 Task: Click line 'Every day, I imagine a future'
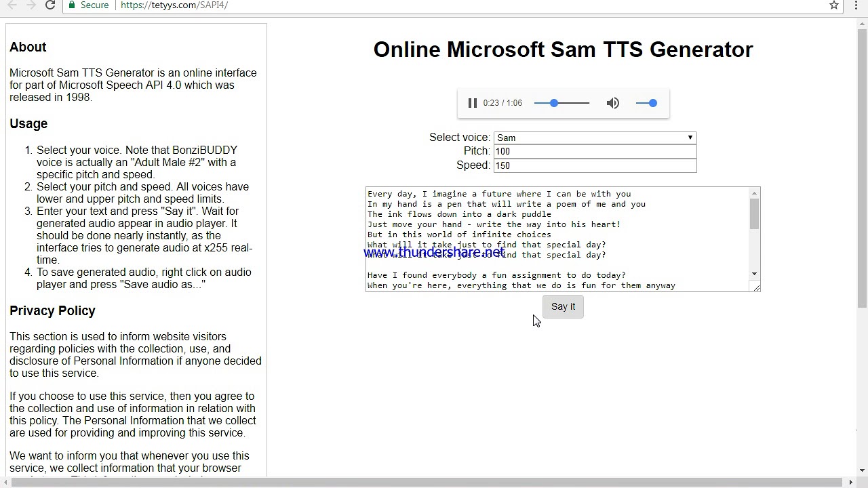[499, 194]
